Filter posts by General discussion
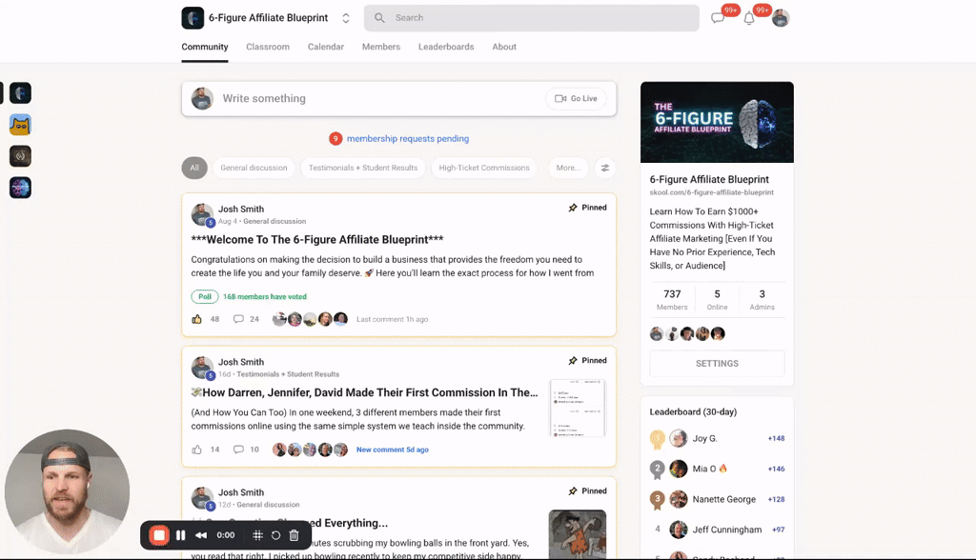This screenshot has height=560, width=976. pos(254,168)
